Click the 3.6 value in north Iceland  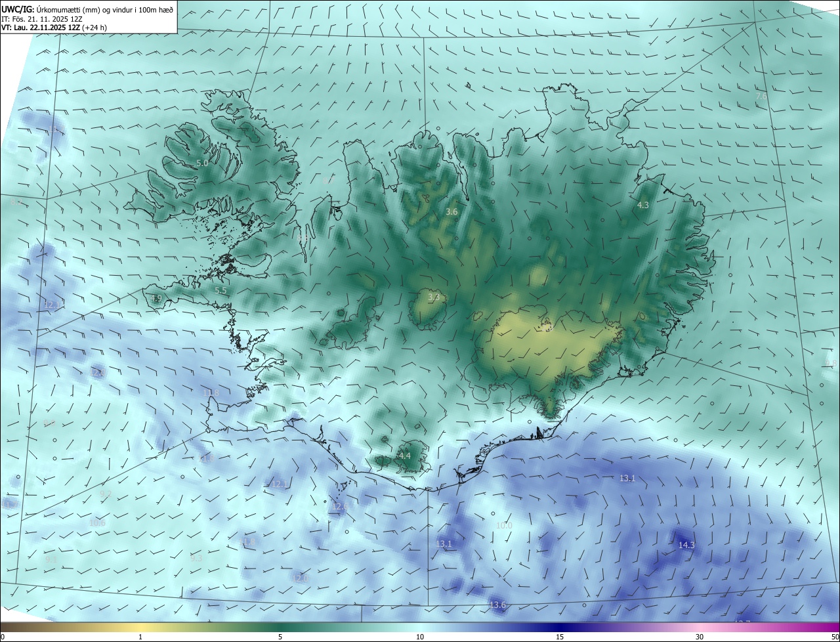pos(451,211)
